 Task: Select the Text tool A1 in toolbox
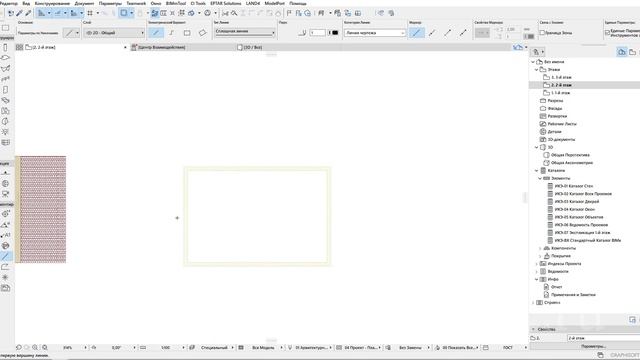(x=5, y=235)
